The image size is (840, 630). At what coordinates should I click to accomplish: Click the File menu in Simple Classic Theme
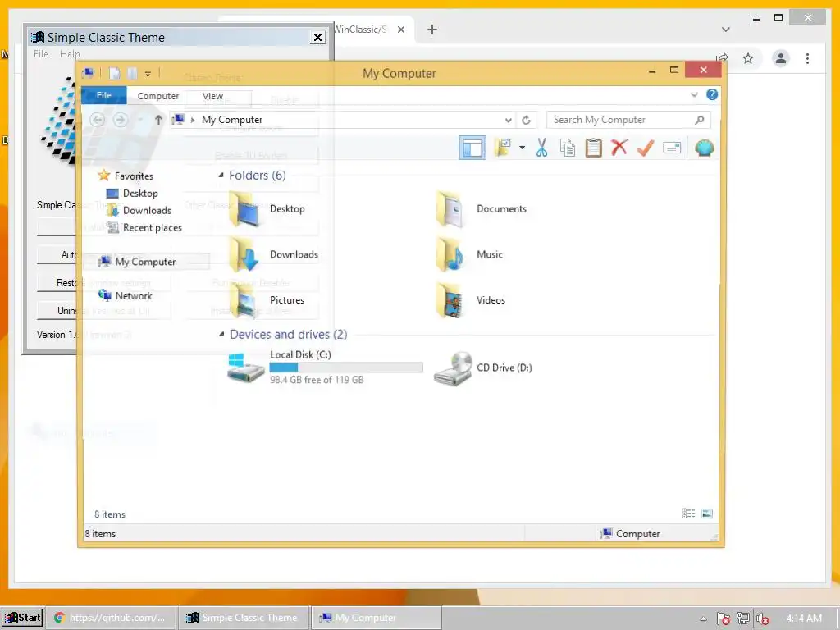[41, 54]
